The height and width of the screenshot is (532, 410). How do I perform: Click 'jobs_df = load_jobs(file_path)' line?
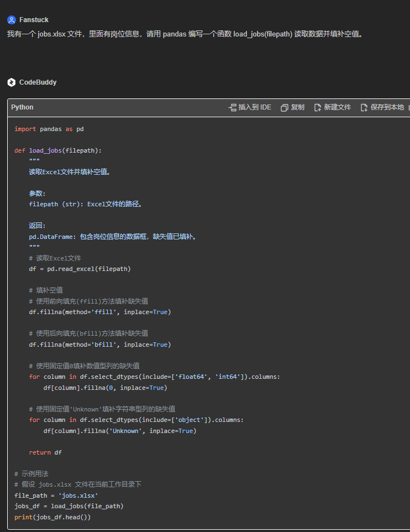[x=69, y=506]
